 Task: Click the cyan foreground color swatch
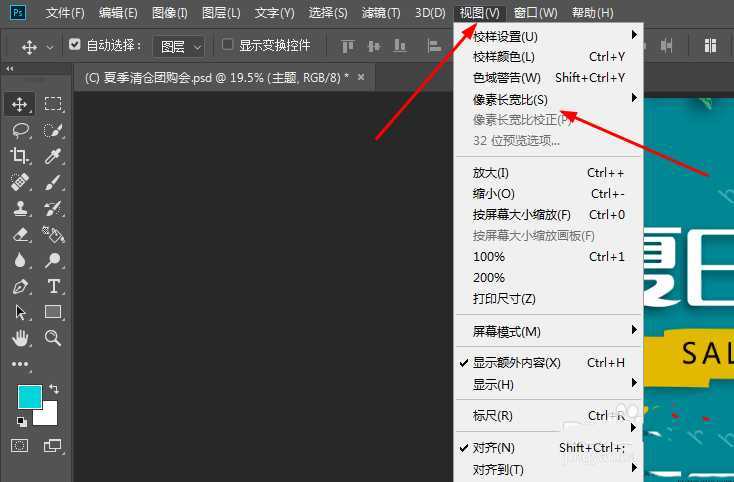pyautogui.click(x=29, y=396)
